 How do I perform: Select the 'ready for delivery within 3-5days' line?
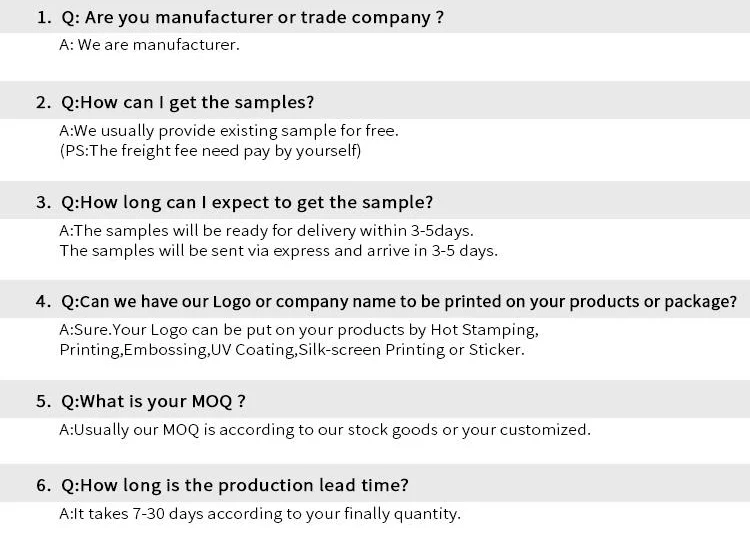point(267,231)
